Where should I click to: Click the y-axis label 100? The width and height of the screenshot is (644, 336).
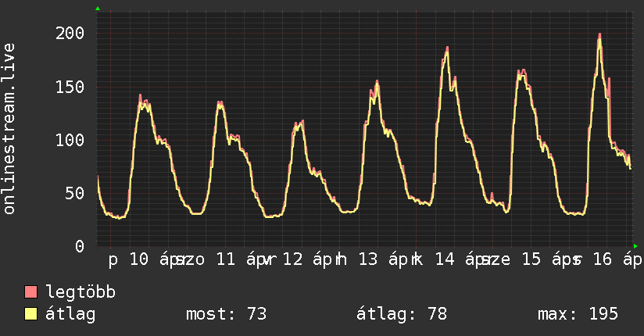tap(70, 140)
